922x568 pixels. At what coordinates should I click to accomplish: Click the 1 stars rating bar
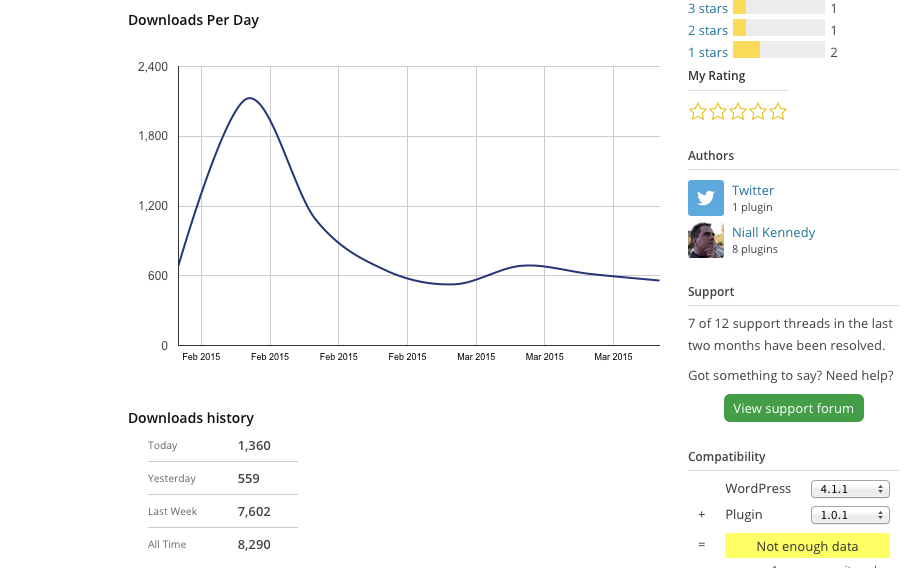(779, 51)
